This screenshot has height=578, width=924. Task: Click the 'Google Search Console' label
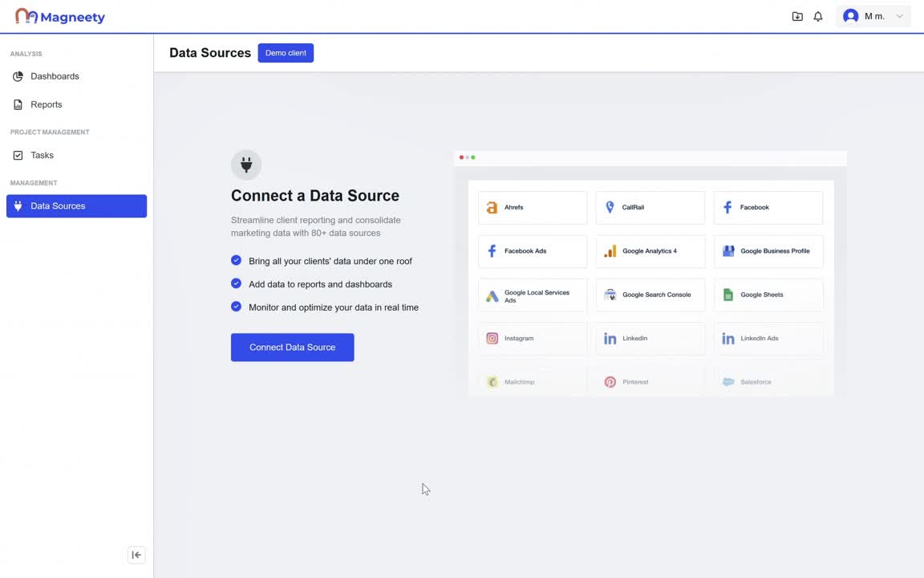click(x=656, y=295)
